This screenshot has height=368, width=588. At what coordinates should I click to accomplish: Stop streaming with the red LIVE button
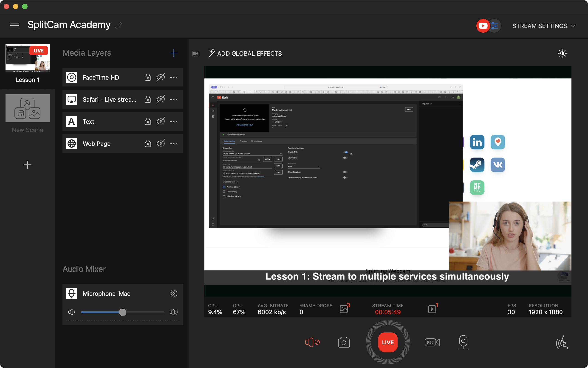(x=388, y=342)
